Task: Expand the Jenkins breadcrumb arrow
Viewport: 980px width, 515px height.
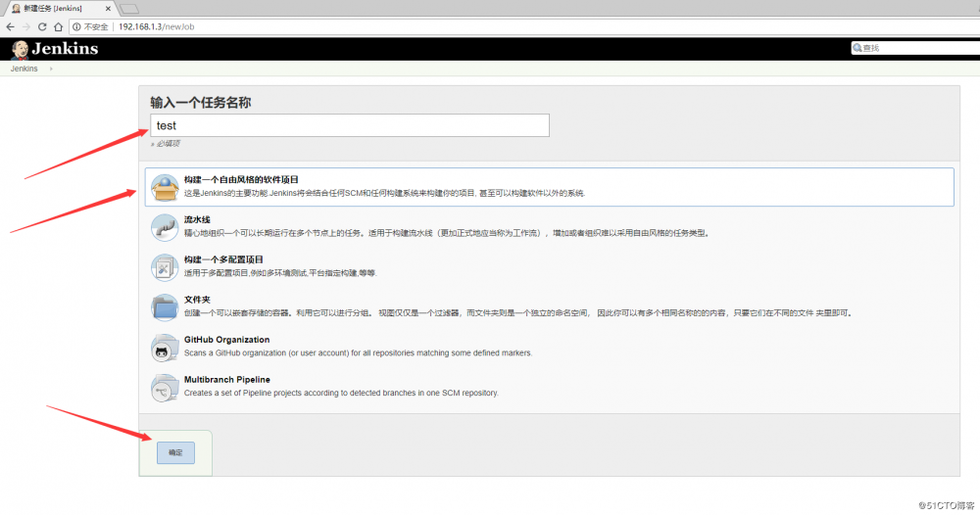Action: pyautogui.click(x=51, y=69)
